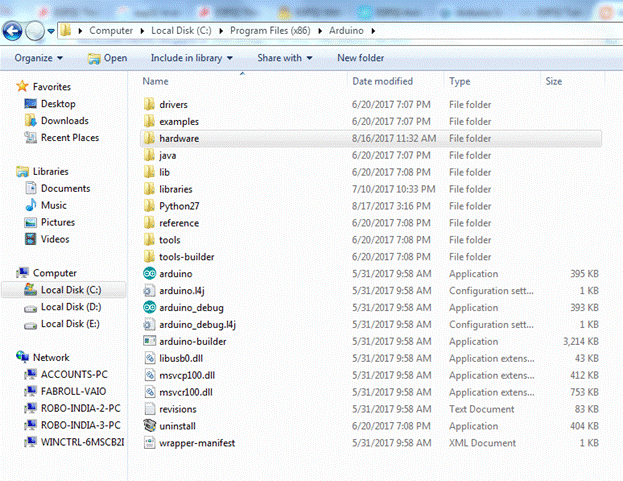Select the drivers folder icon

click(x=149, y=104)
